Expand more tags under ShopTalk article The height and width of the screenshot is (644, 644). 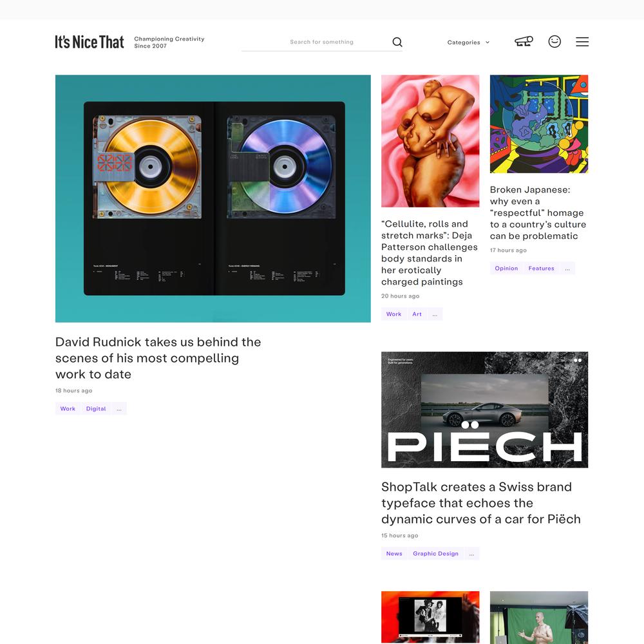click(x=471, y=554)
